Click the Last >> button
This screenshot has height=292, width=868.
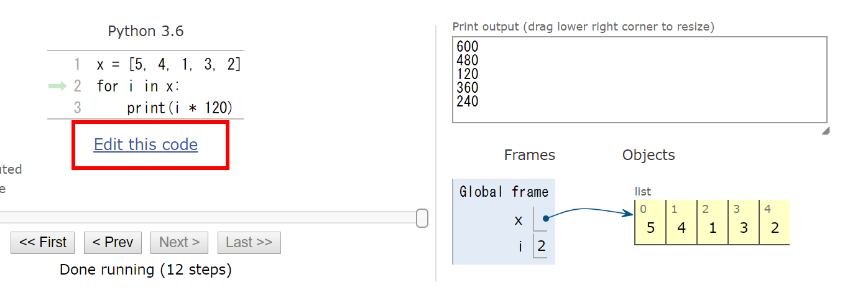pos(249,242)
